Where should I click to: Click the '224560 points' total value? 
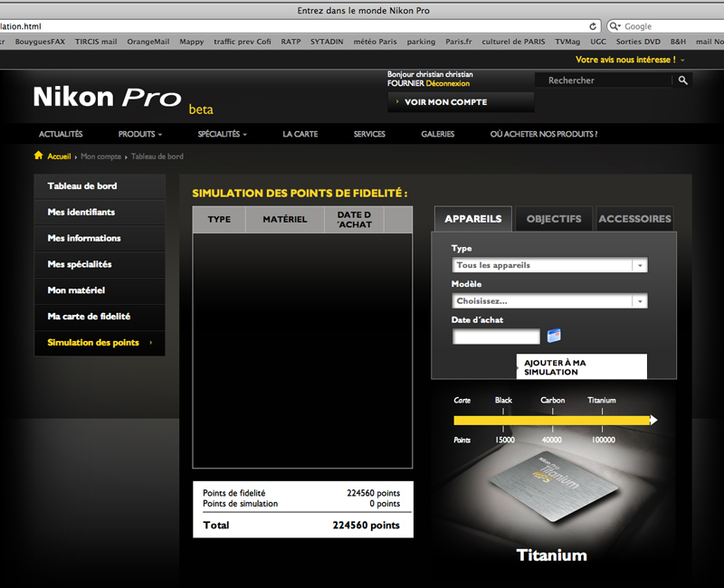click(367, 526)
